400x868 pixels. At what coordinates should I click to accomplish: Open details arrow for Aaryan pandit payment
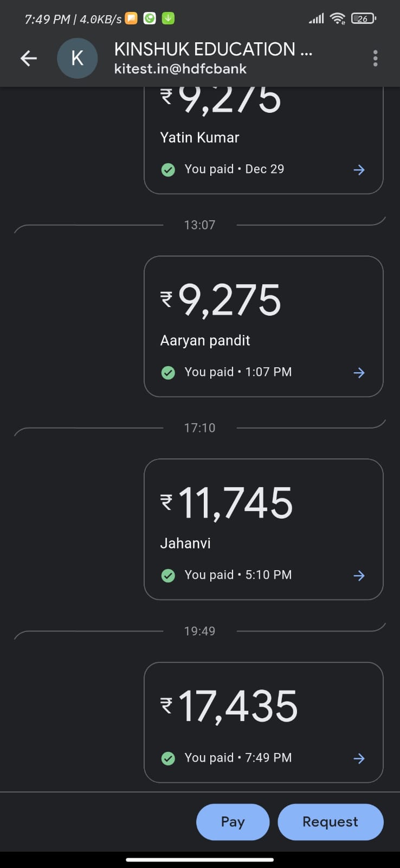(359, 373)
